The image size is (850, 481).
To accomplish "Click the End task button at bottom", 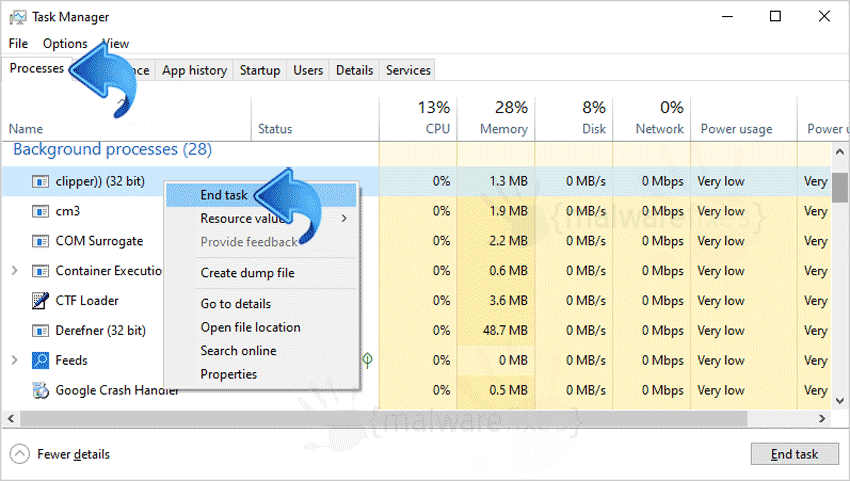I will click(x=794, y=454).
